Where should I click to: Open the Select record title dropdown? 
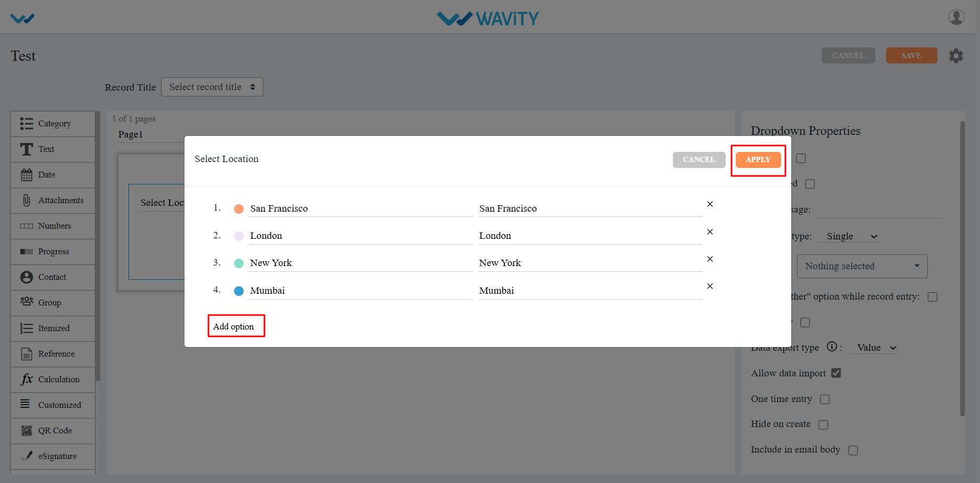(212, 87)
